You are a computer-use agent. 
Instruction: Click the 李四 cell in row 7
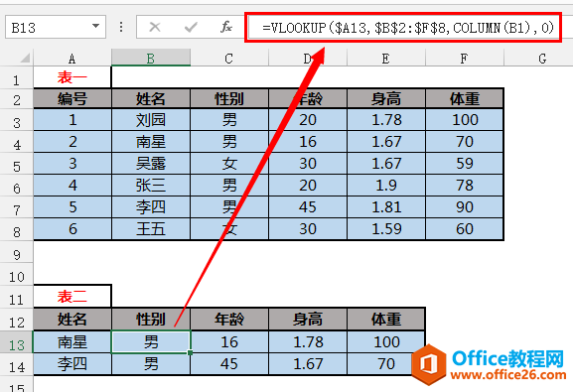click(x=151, y=207)
